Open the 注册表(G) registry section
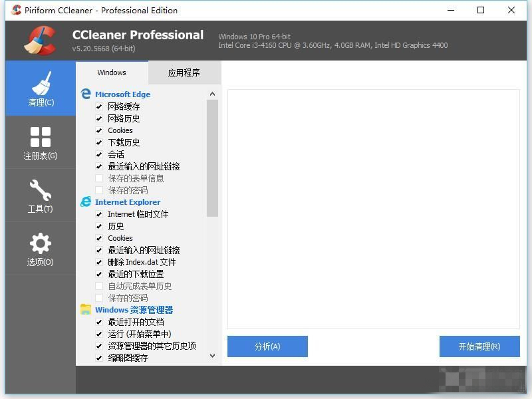The height and width of the screenshot is (399, 532). click(x=41, y=142)
